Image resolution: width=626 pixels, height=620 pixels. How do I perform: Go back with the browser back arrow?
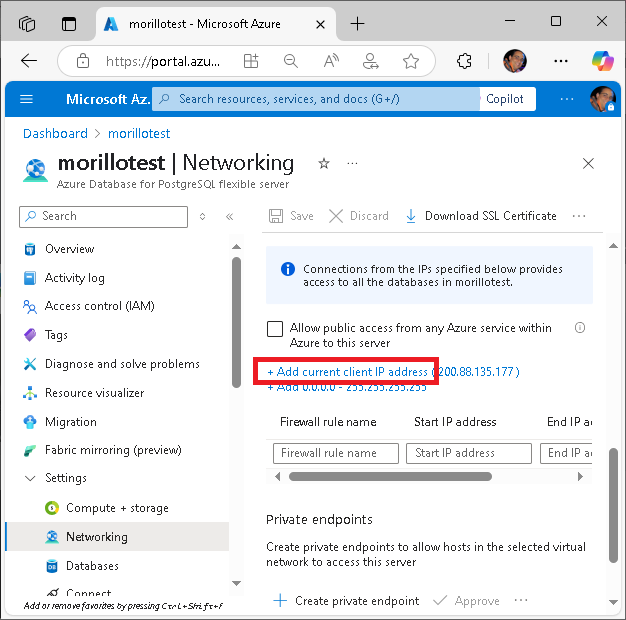pos(29,61)
